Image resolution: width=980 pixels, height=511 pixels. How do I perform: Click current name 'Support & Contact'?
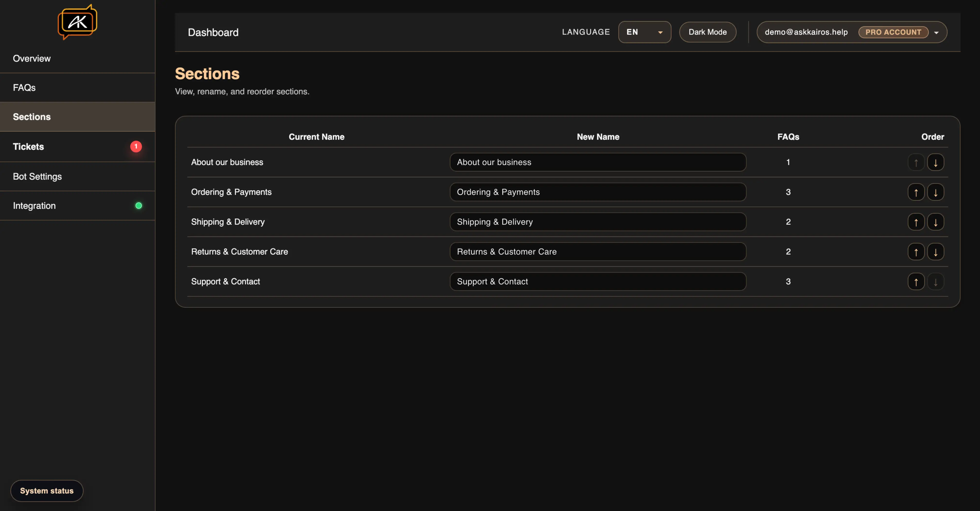tap(225, 281)
